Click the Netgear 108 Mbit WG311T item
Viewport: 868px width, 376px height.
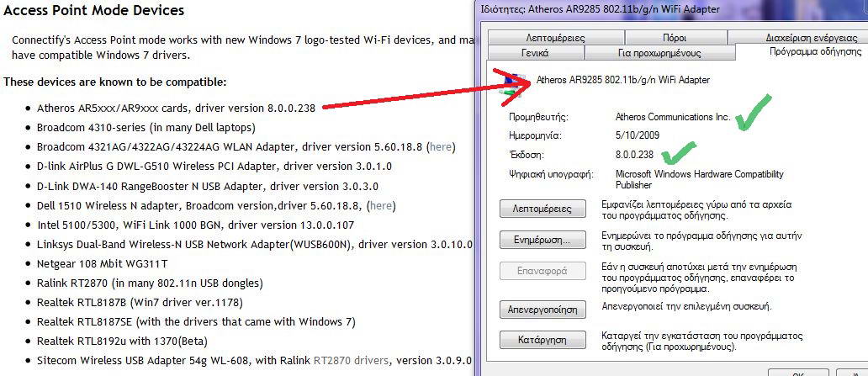tap(103, 263)
